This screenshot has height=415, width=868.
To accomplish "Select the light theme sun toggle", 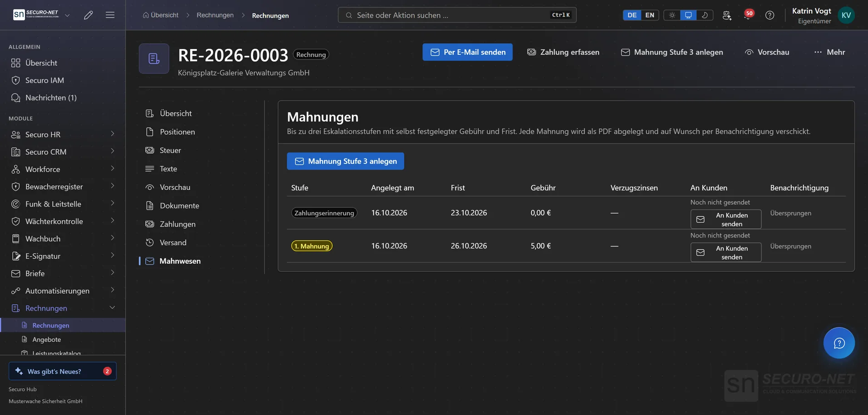I will (672, 15).
